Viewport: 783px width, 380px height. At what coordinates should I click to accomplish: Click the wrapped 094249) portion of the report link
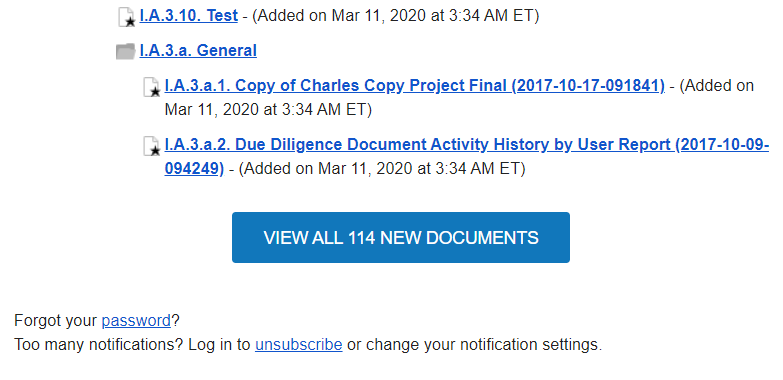click(194, 169)
